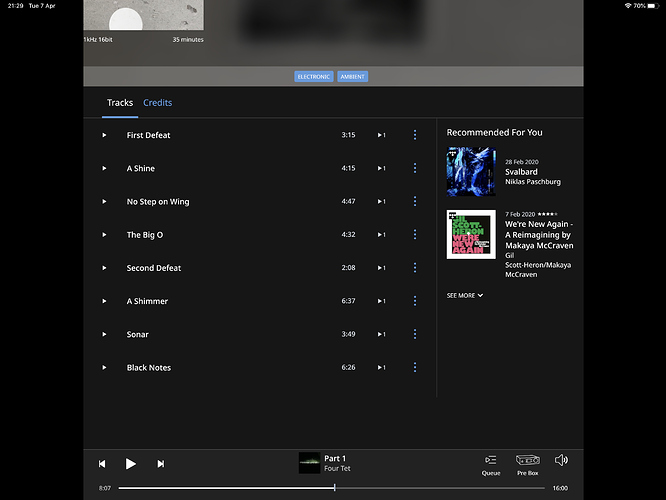Play the Black Notes track
The height and width of the screenshot is (500, 666).
coord(104,367)
